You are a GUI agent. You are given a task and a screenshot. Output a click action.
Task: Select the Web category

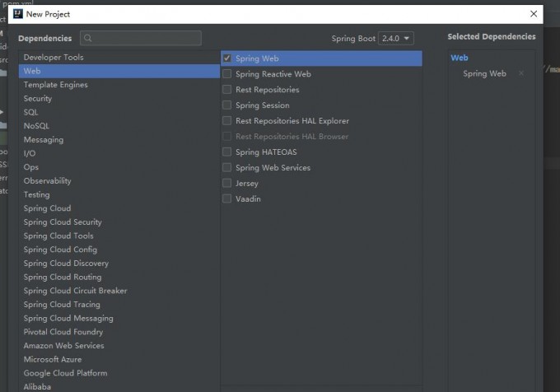point(119,71)
